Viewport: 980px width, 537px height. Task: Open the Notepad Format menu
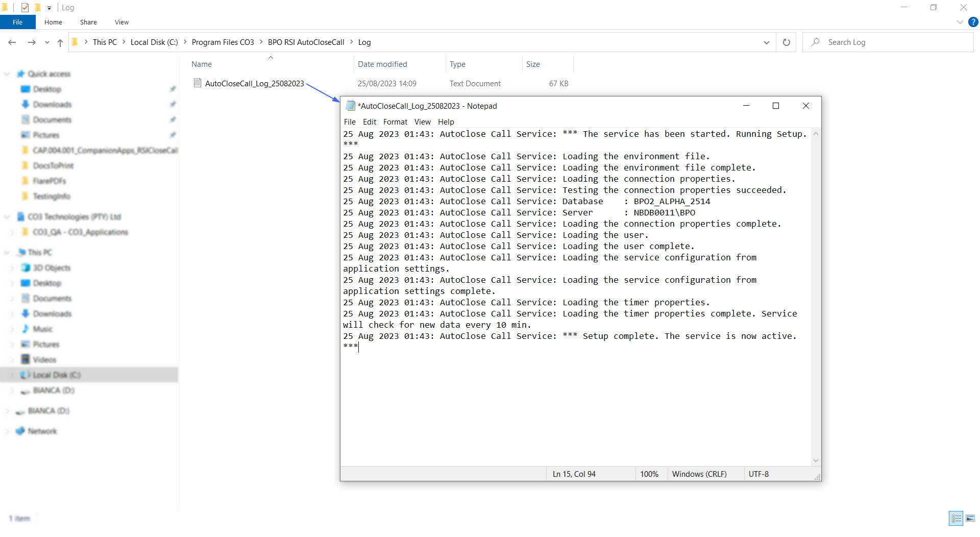click(395, 122)
